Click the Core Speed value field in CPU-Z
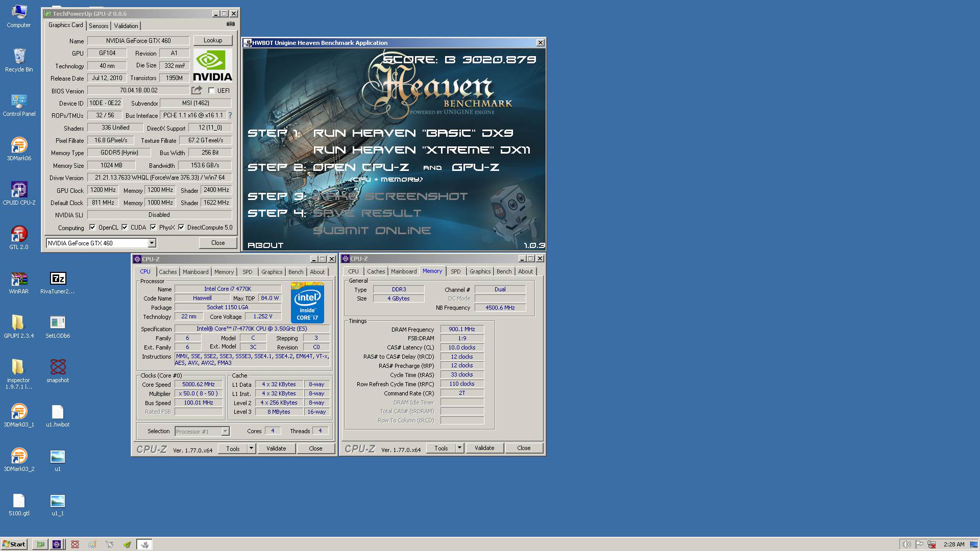 tap(199, 385)
